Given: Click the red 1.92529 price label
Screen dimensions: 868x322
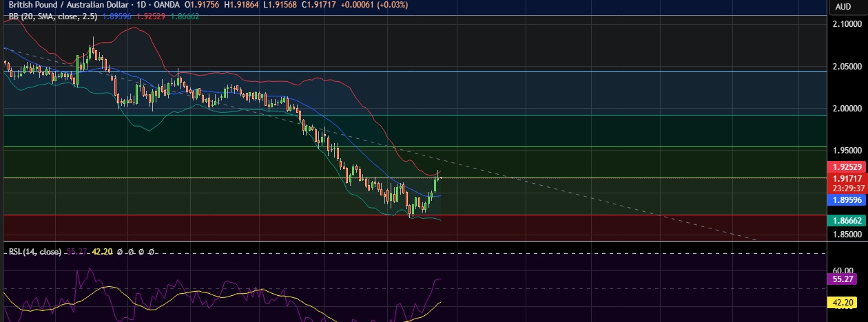Looking at the screenshot, I should click(846, 167).
